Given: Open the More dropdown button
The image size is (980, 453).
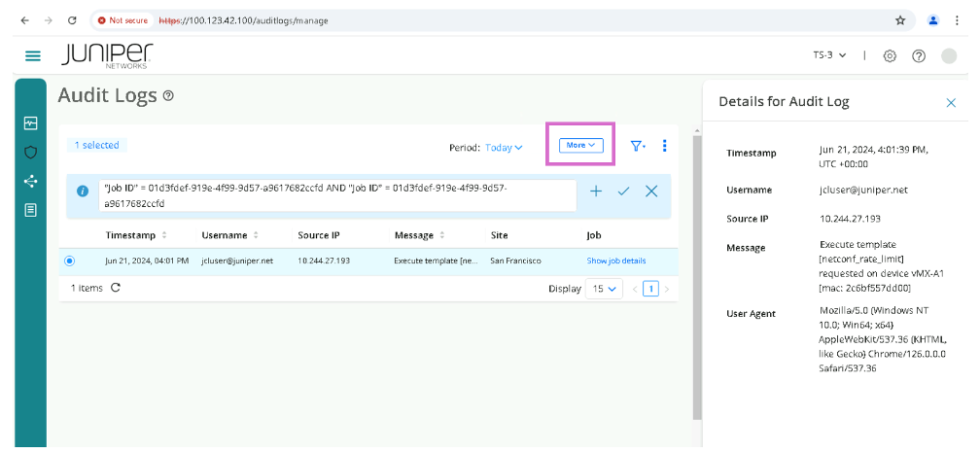Looking at the screenshot, I should (x=580, y=145).
